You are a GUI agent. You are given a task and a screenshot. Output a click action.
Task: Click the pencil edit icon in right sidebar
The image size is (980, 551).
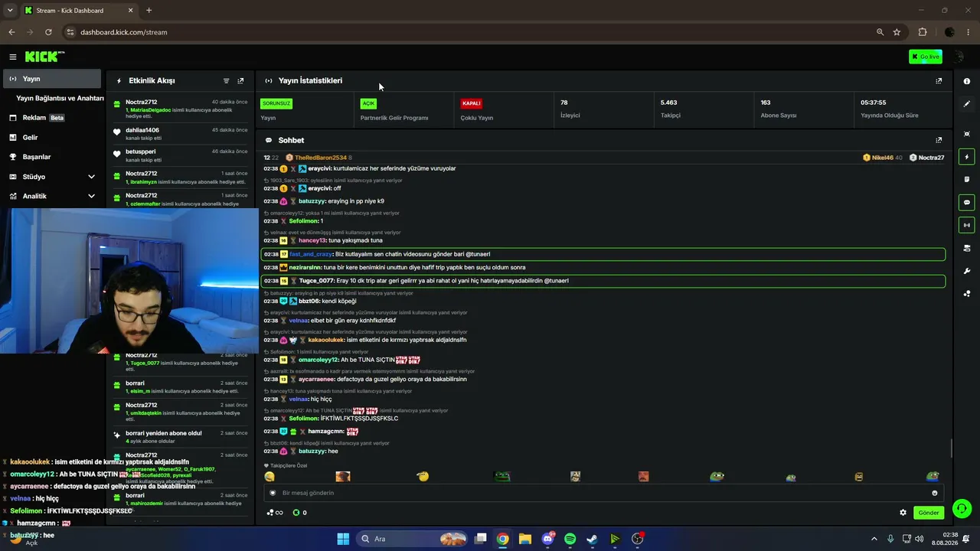tap(967, 103)
